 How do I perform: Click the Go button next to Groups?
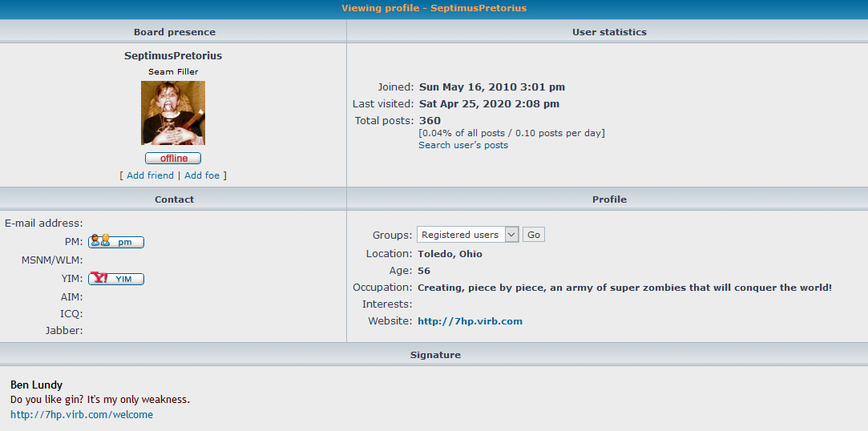click(534, 235)
